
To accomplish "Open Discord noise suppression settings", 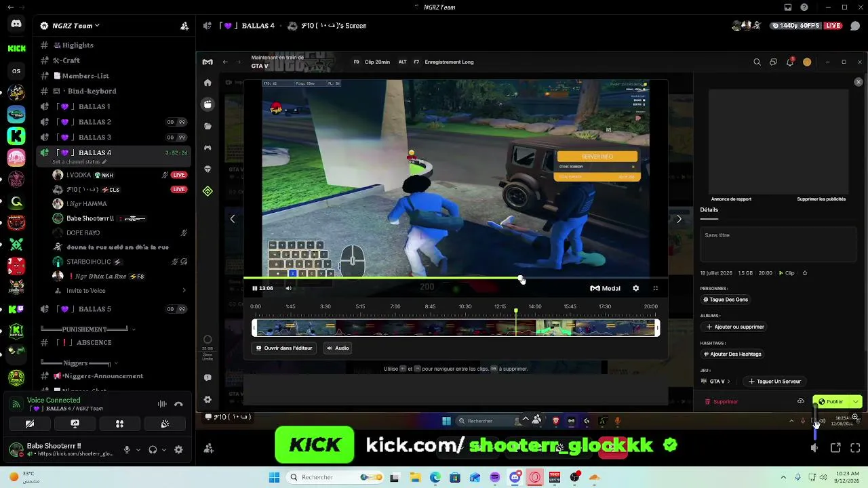I will coord(162,405).
